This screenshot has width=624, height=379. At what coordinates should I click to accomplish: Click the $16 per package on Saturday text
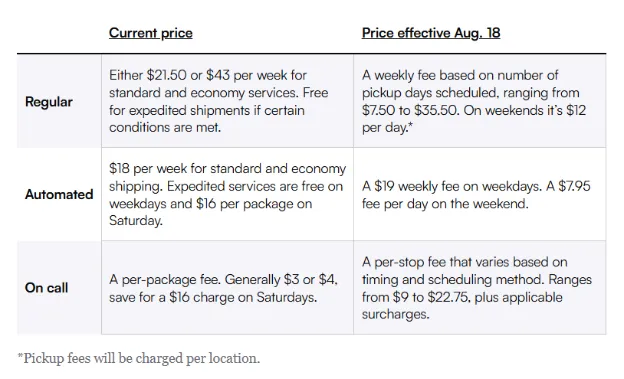pyautogui.click(x=211, y=212)
